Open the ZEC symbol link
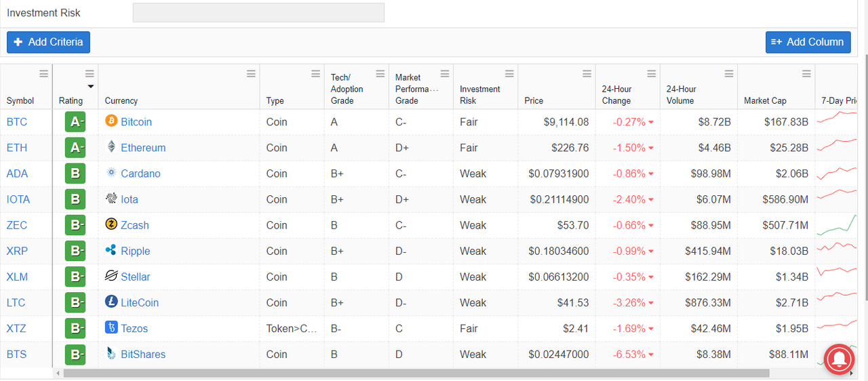This screenshot has height=381, width=868. coord(17,225)
